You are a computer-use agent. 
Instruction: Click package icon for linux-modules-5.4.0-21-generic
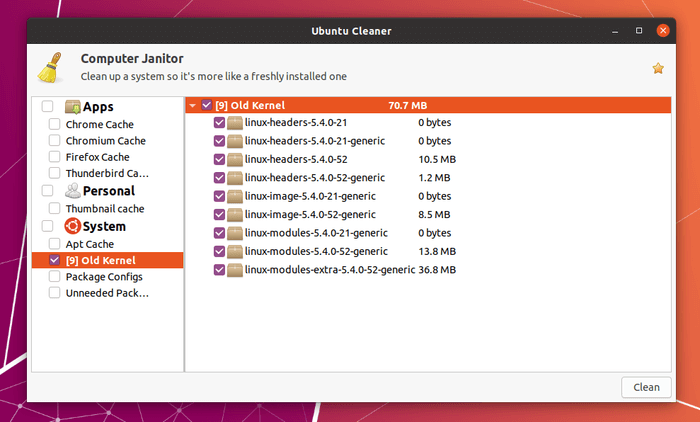click(235, 233)
